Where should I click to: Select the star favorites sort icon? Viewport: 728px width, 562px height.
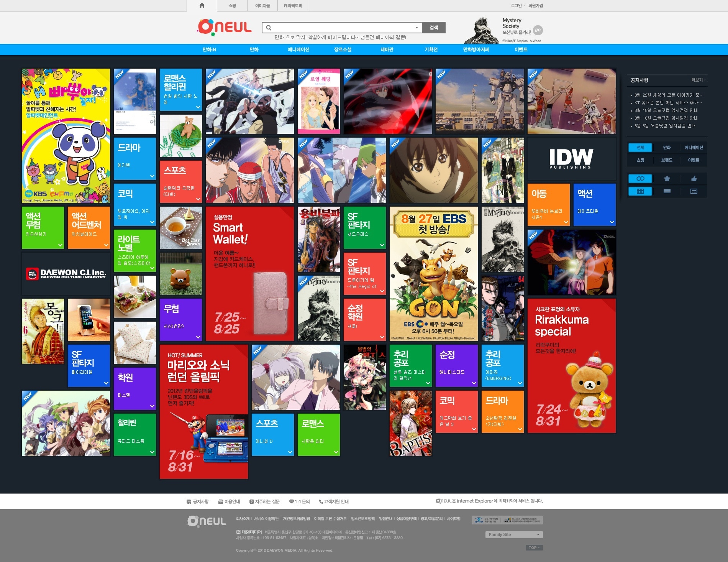(667, 179)
